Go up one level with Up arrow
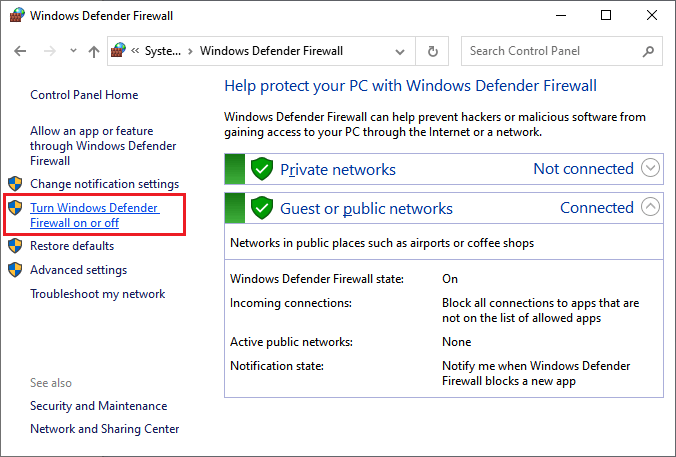This screenshot has height=457, width=676. (x=94, y=52)
